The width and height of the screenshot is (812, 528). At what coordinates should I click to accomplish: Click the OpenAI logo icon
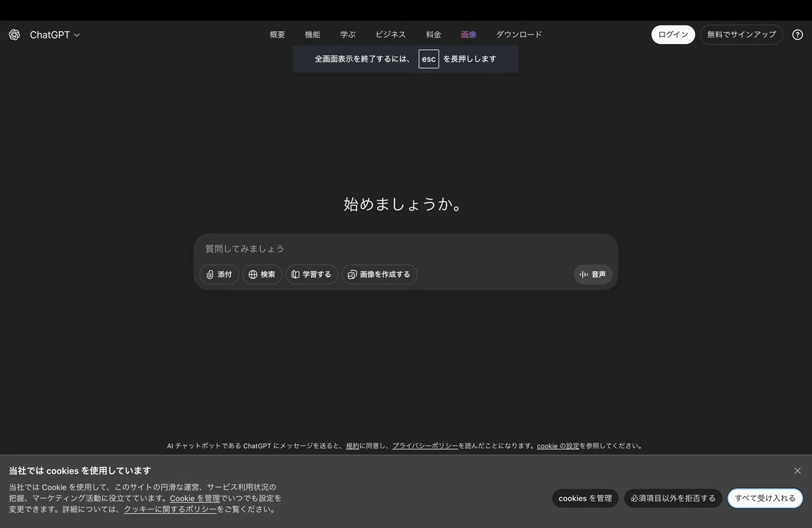coord(14,35)
